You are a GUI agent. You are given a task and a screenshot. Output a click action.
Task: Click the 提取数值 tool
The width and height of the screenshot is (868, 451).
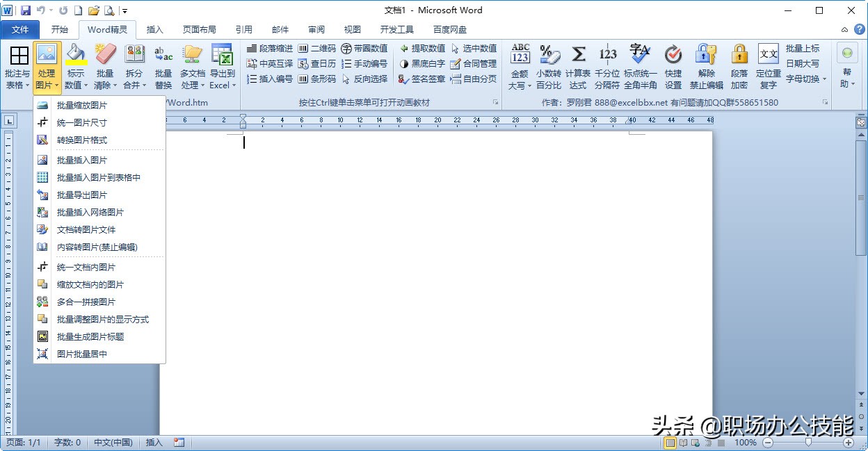[x=422, y=49]
